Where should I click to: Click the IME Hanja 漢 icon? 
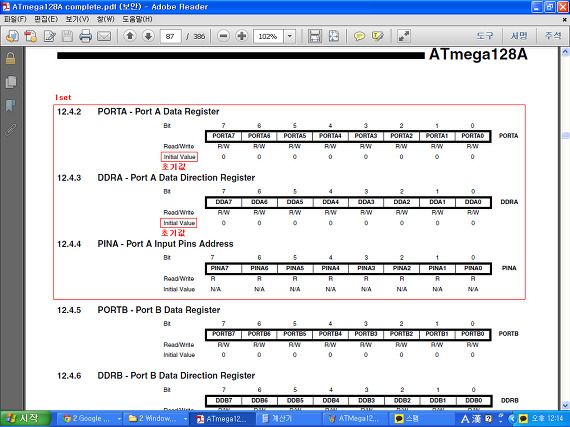[477, 419]
